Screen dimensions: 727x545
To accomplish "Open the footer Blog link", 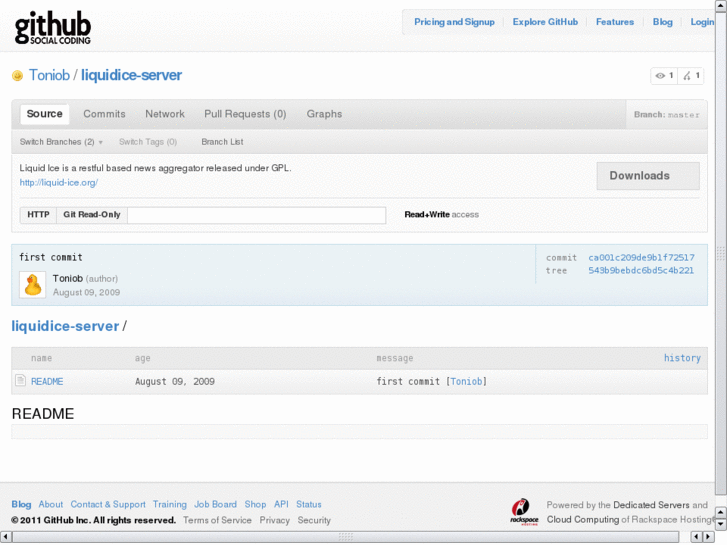I will (21, 504).
